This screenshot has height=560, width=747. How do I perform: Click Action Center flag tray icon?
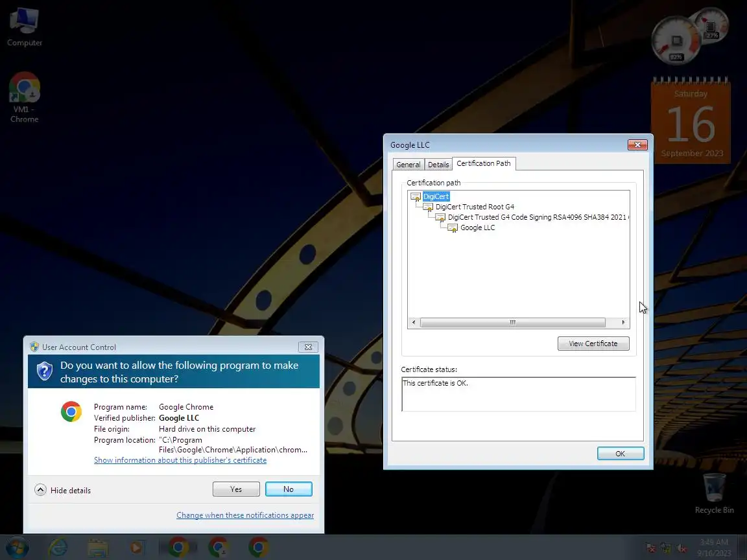tap(650, 548)
